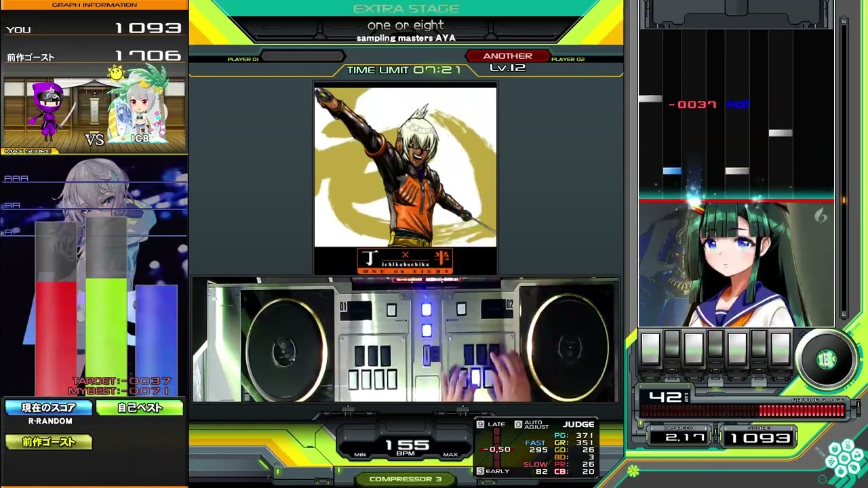Click the COMPRESSOR 3 effect label

[x=406, y=479]
